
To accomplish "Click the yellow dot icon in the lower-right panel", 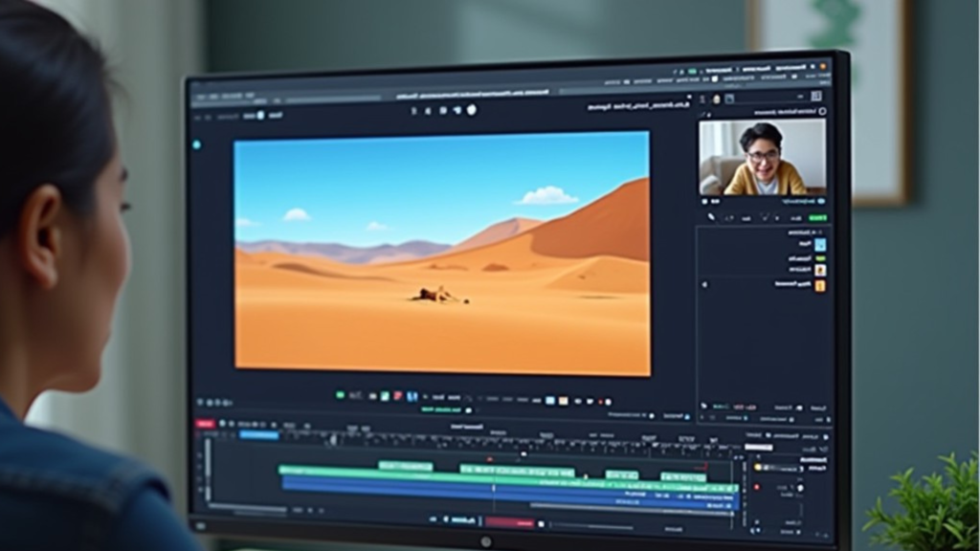I will click(758, 467).
